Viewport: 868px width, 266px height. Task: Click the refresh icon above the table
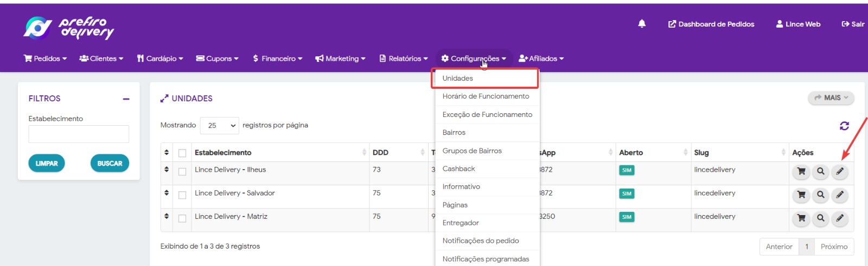point(844,126)
